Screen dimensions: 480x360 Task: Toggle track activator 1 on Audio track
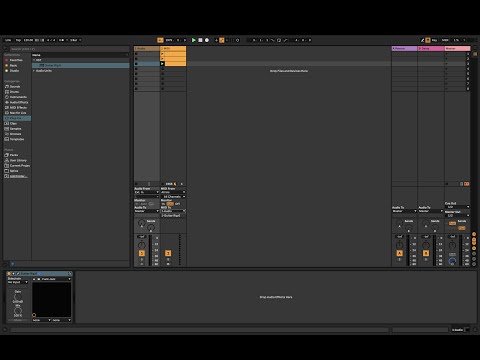(142, 253)
